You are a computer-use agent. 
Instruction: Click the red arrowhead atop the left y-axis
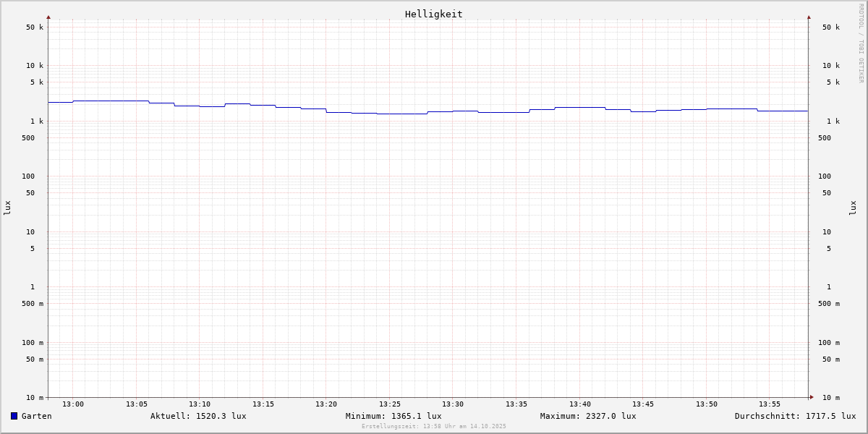[48, 17]
